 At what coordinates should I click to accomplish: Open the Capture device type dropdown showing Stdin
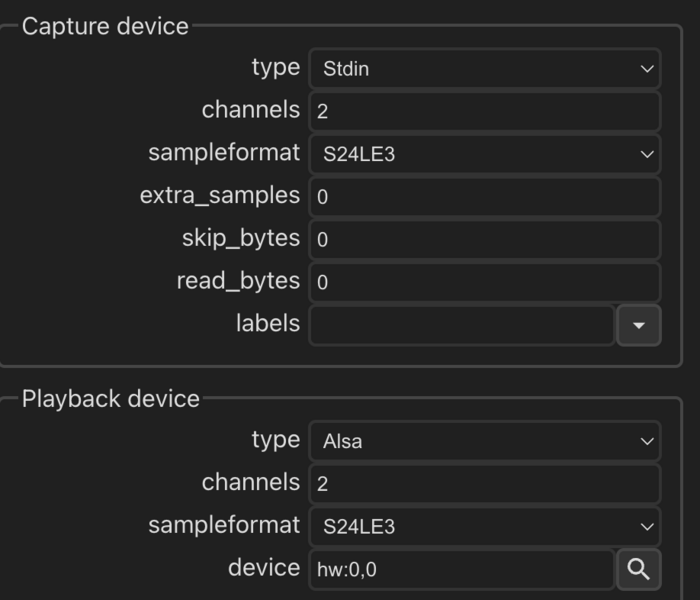click(x=484, y=69)
